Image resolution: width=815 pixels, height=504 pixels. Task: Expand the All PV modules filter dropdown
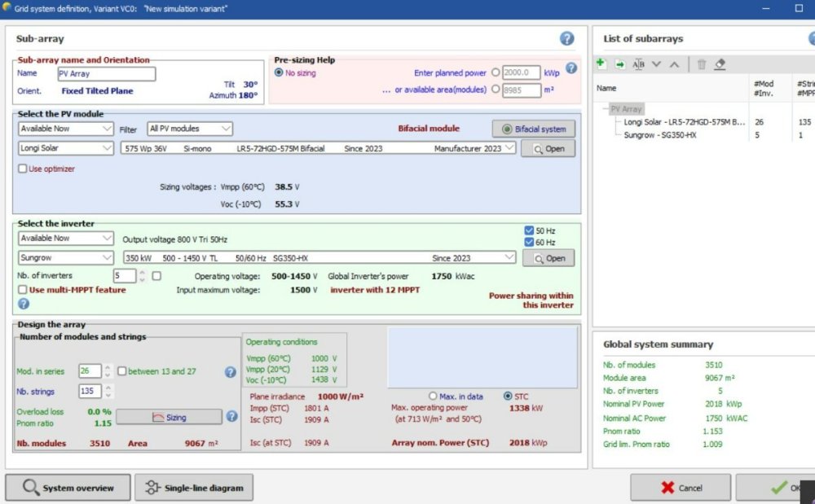tap(190, 129)
